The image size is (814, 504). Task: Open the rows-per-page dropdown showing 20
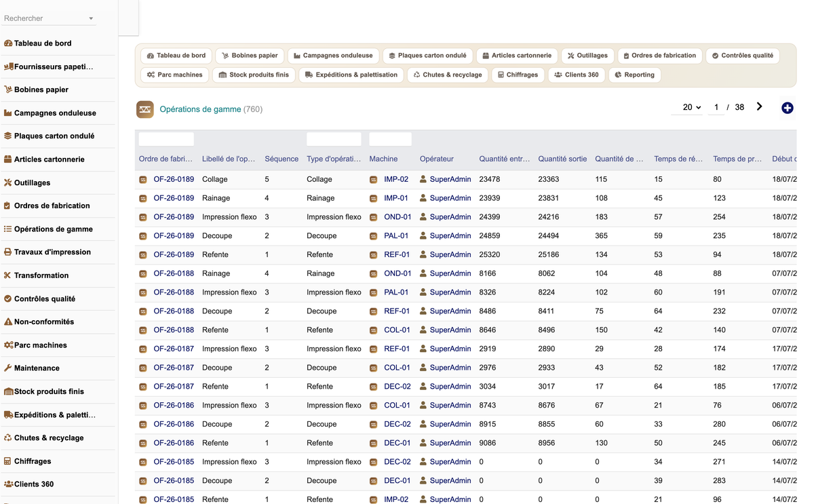click(688, 107)
